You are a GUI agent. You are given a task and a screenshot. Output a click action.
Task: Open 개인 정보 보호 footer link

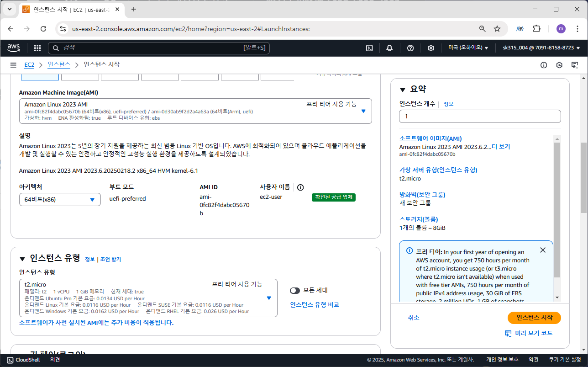pos(502,360)
